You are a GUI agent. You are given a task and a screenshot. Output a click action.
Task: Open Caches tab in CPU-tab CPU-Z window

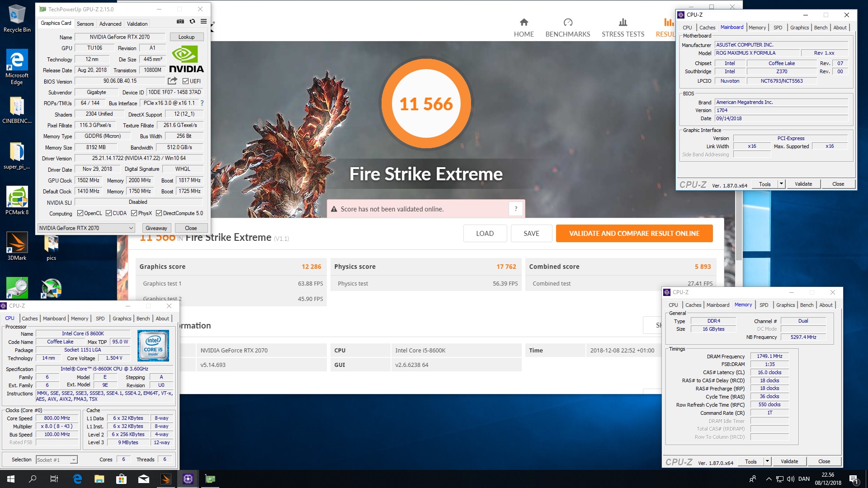[x=30, y=319]
